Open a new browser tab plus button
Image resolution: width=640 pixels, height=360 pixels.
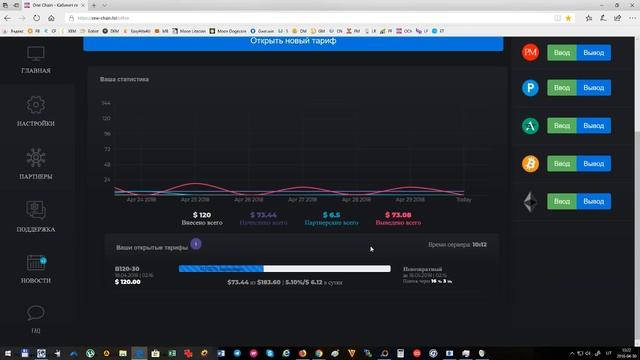point(94,5)
